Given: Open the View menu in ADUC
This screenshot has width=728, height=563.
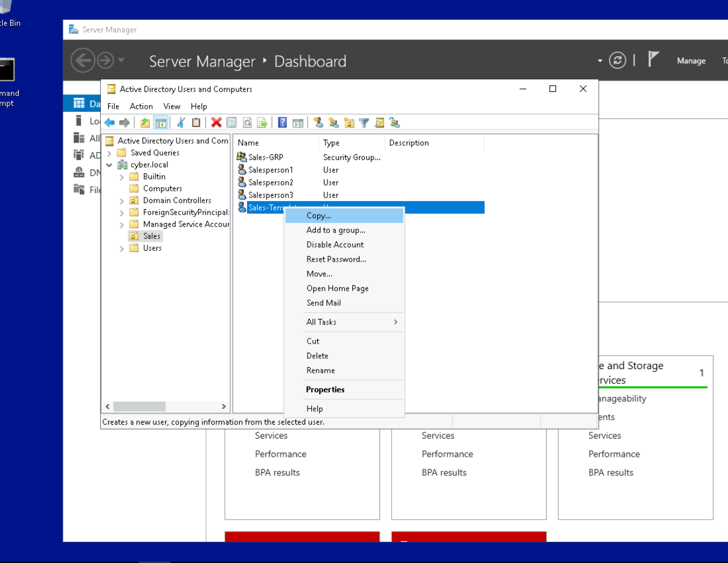Looking at the screenshot, I should click(x=172, y=106).
